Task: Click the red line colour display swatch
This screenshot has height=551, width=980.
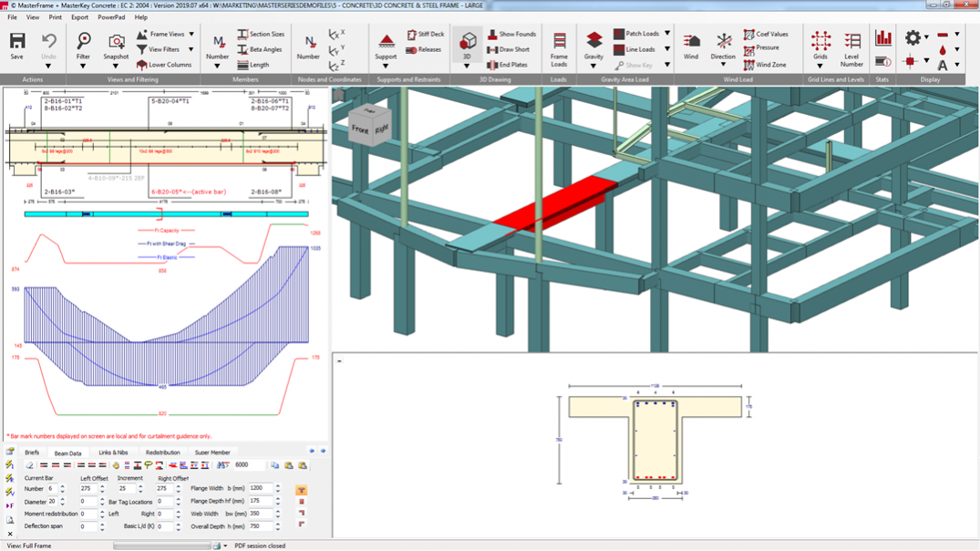Action: 944,35
